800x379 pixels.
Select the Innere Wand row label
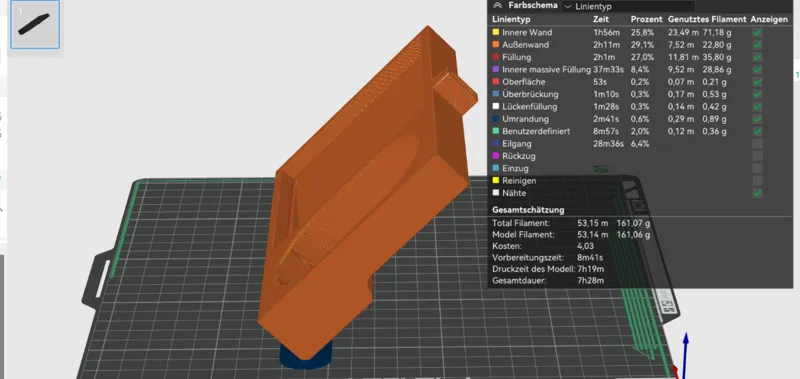(x=527, y=32)
